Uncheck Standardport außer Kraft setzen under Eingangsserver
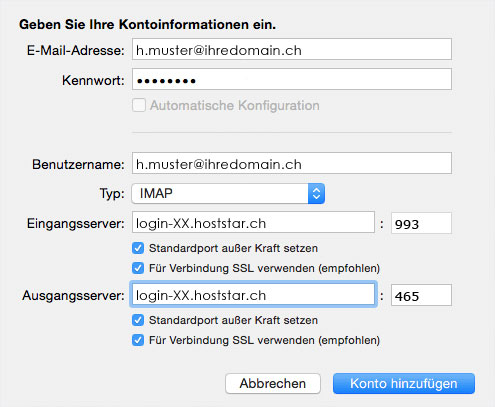Screen dimensions: 495x407 [138, 248]
